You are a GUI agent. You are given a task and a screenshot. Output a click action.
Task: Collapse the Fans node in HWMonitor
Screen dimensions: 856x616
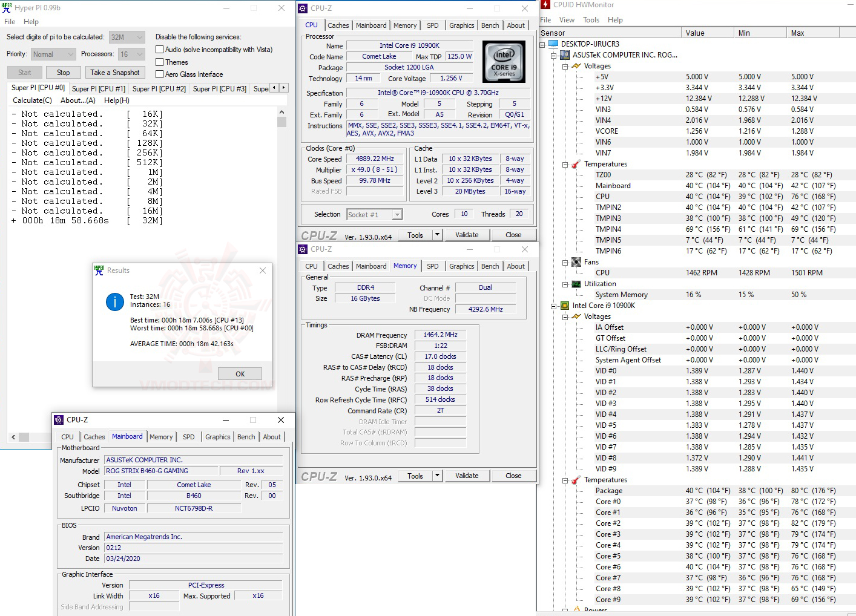click(565, 262)
